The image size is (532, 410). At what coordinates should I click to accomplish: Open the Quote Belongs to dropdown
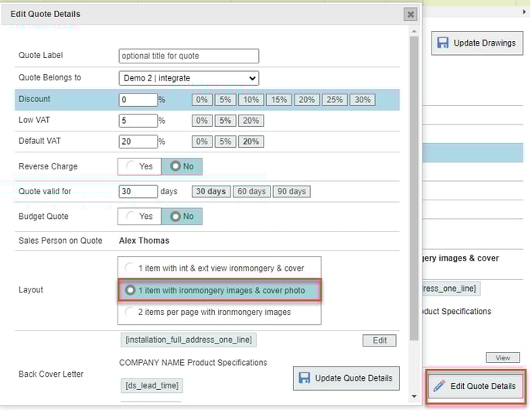tap(189, 78)
